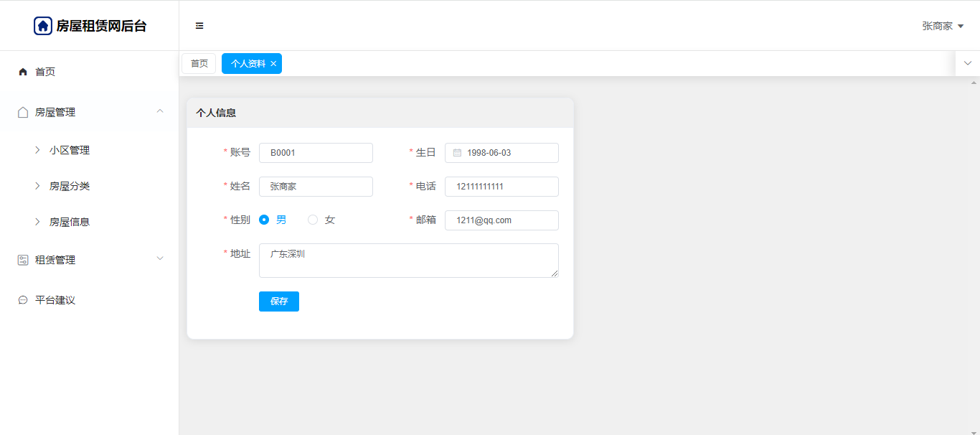Switch to the 首页 tab

click(x=199, y=64)
